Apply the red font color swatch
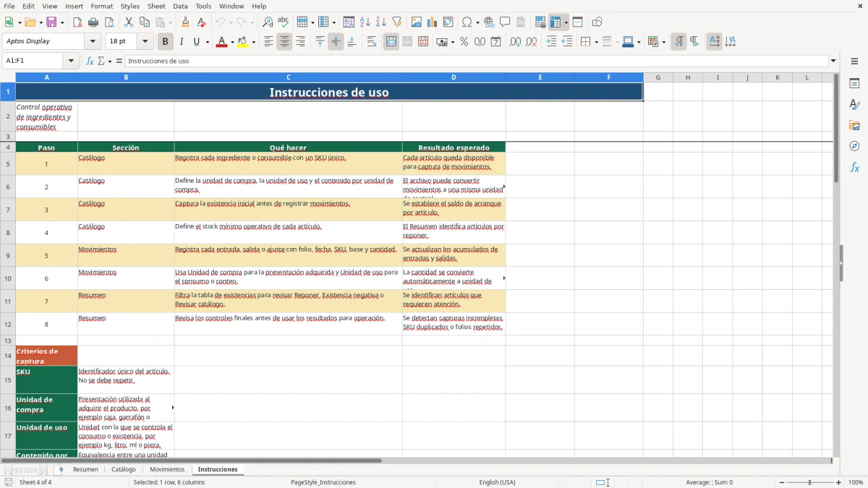 [221, 42]
